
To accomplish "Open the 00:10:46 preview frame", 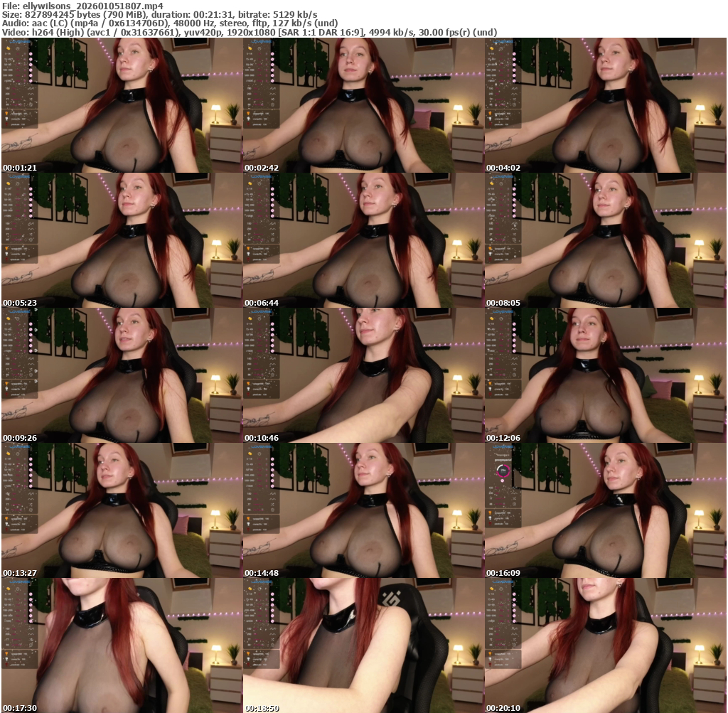I will 363,375.
